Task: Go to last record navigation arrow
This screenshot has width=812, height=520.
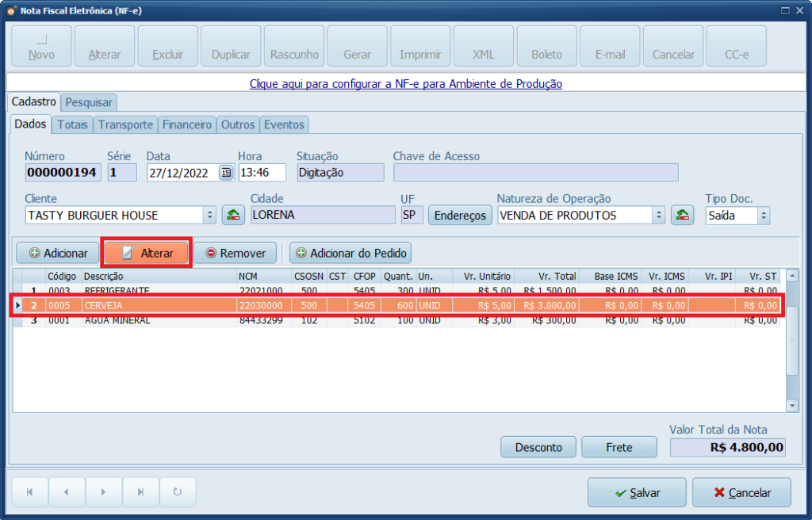Action: coord(140,492)
